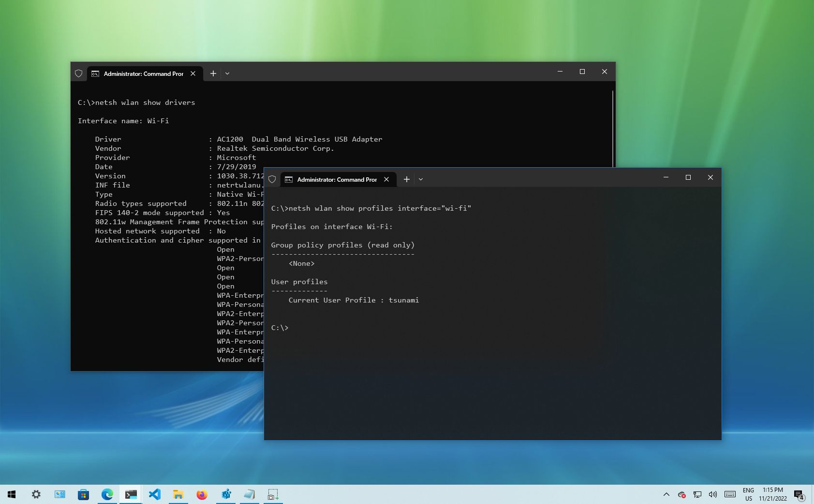Click the network icon in the system tray

pos(697,494)
